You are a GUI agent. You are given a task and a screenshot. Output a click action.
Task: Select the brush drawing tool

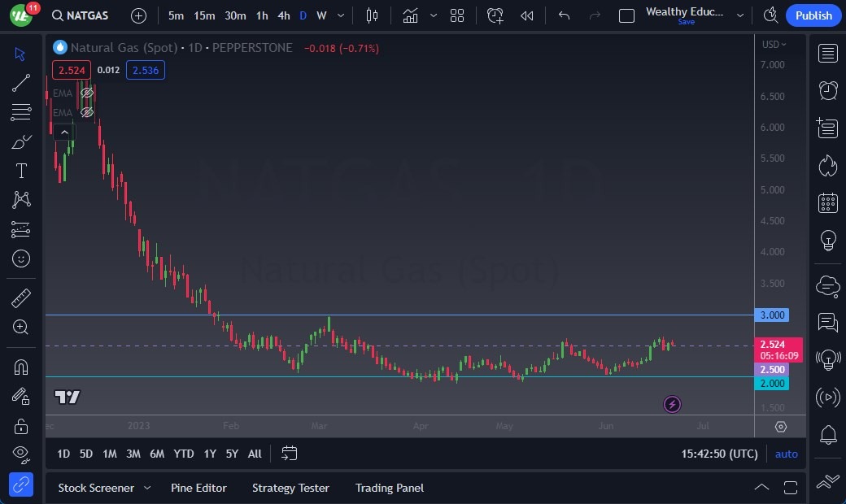click(x=20, y=141)
